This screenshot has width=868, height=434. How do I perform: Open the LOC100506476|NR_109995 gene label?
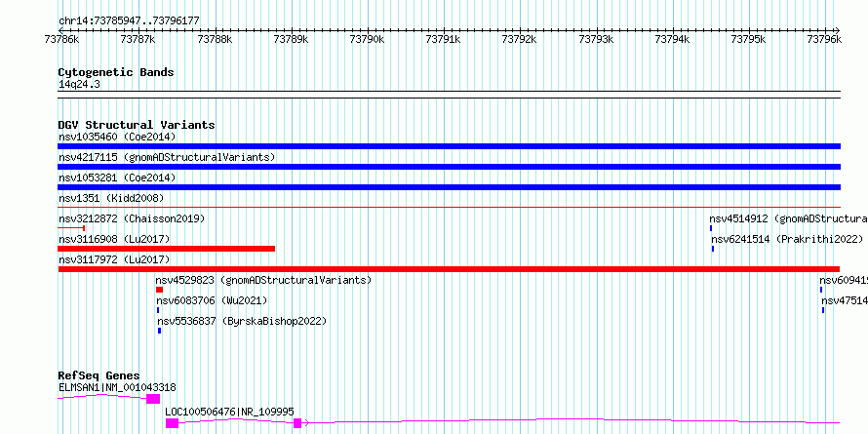229,412
